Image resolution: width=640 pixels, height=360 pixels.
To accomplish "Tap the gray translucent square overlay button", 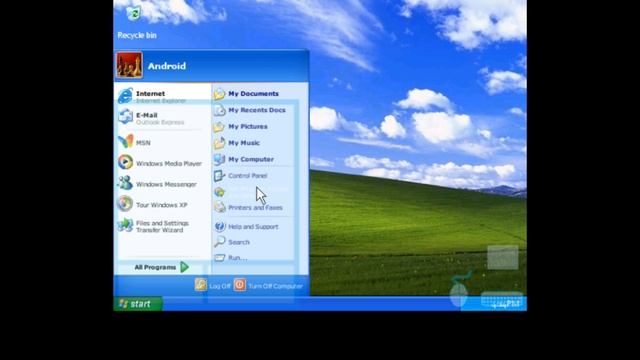I will (x=503, y=258).
